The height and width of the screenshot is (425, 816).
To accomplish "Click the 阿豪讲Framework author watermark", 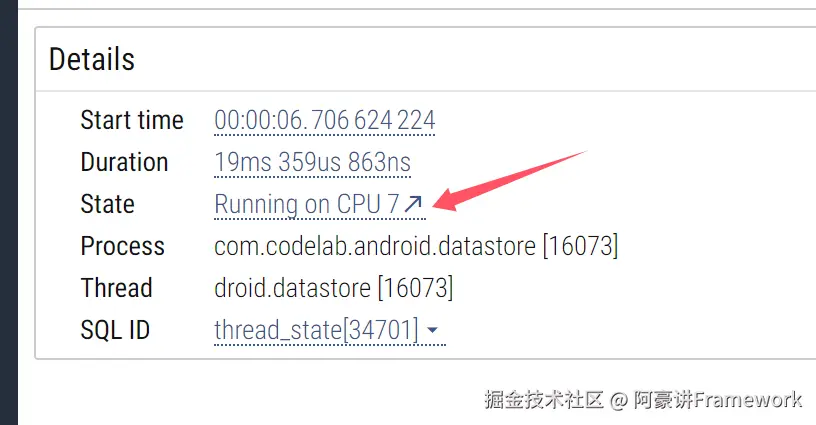I will coord(718,400).
